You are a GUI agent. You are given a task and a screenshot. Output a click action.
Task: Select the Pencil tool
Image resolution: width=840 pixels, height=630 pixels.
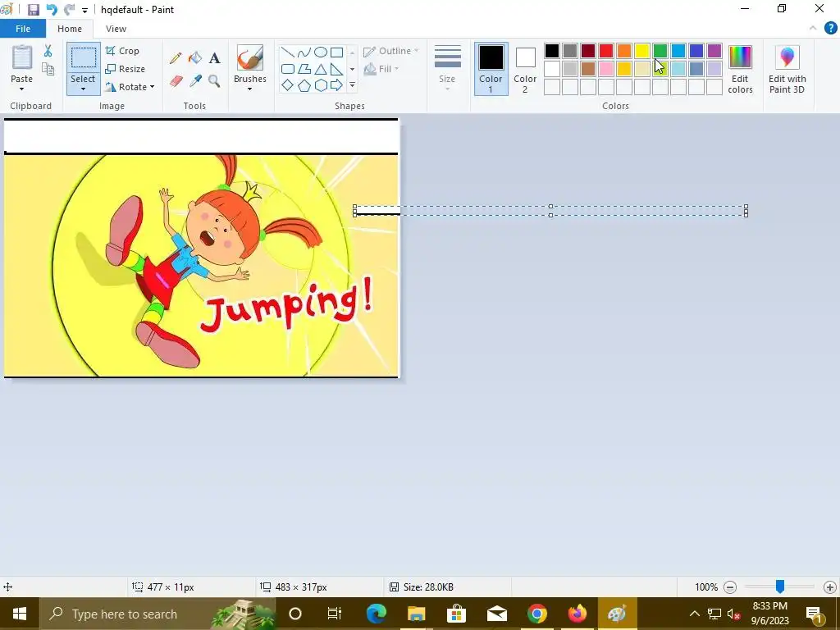(176, 58)
